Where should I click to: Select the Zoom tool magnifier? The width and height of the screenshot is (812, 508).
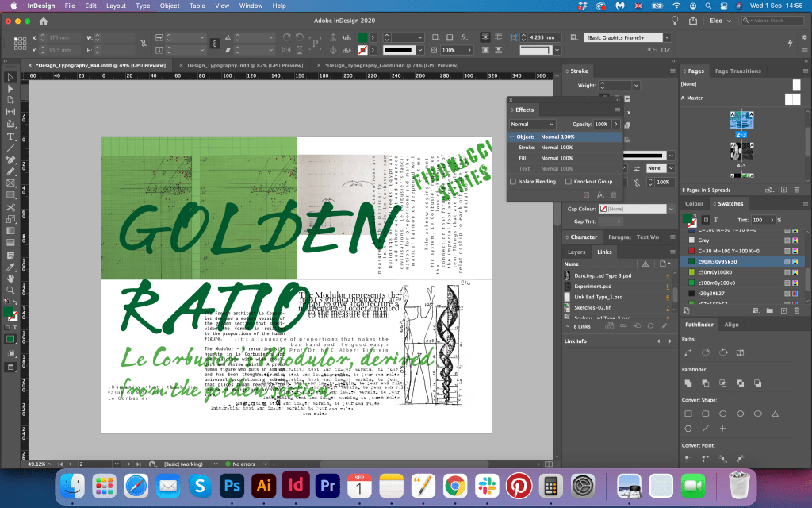tap(11, 291)
